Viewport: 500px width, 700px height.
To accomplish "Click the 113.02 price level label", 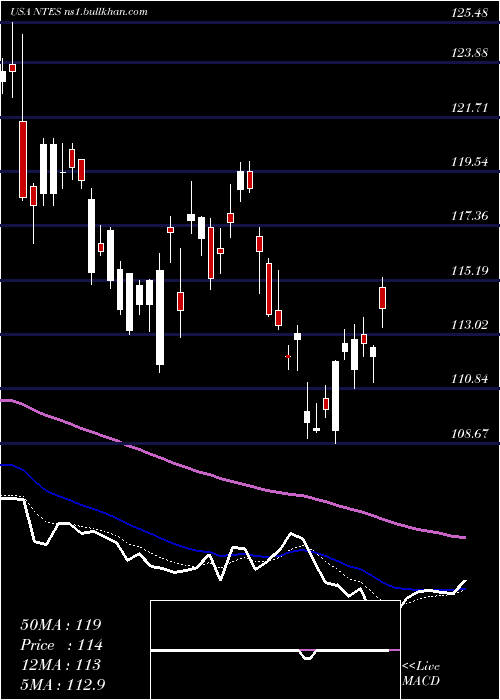I will point(469,325).
